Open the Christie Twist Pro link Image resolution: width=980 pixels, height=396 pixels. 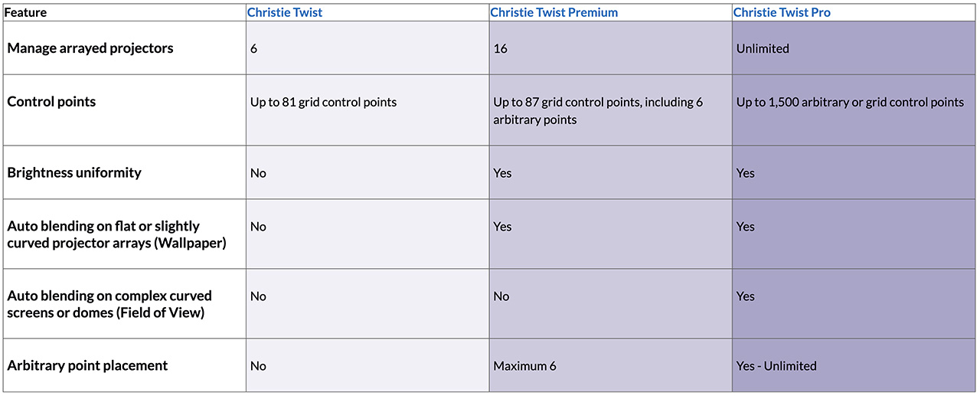pyautogui.click(x=781, y=13)
